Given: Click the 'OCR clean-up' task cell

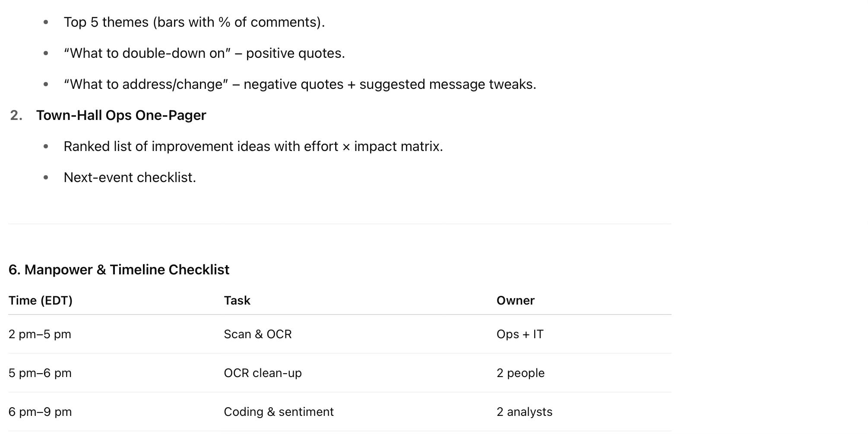Looking at the screenshot, I should point(263,373).
